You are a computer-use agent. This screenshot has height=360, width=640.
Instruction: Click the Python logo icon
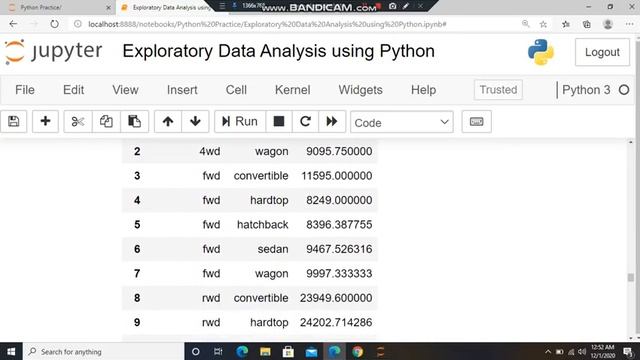point(541,52)
